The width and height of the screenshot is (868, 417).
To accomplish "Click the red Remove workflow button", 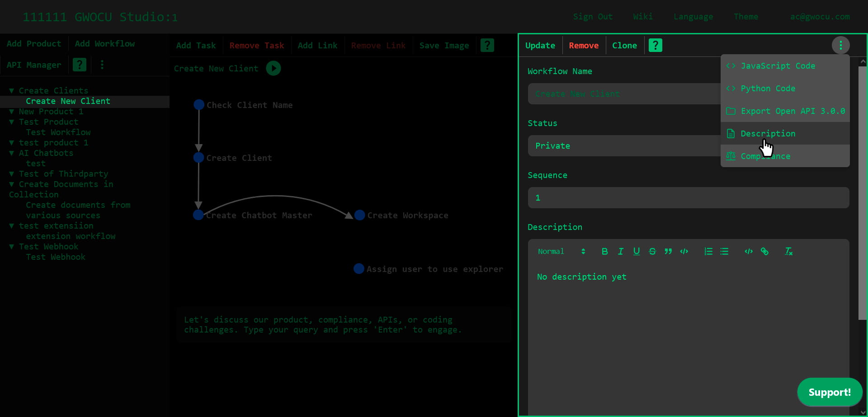I will pyautogui.click(x=584, y=45).
